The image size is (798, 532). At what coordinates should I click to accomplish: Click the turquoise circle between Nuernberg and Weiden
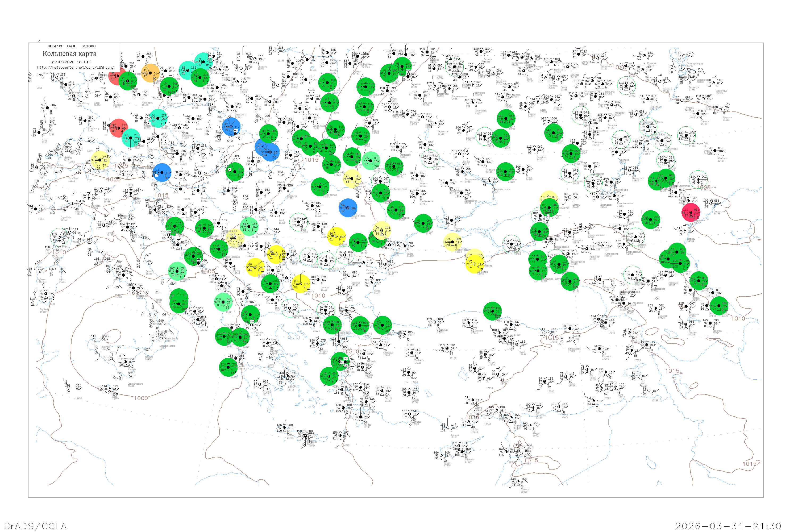click(x=158, y=118)
